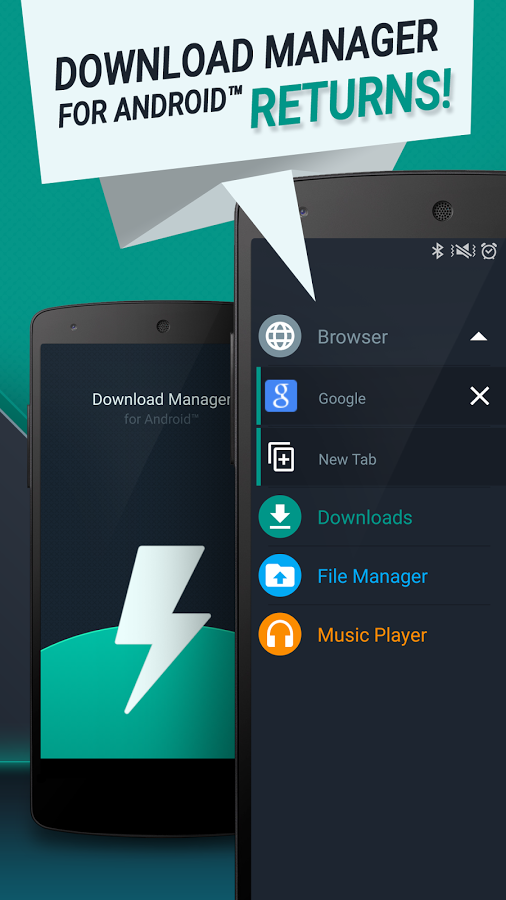Tap the Browser section label

pos(353,337)
